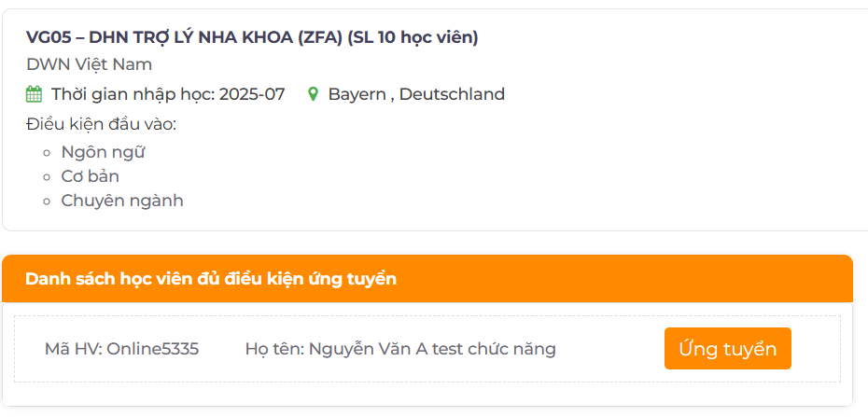Click the Bayern, Deutschland location text
This screenshot has width=868, height=417.
pyautogui.click(x=415, y=94)
